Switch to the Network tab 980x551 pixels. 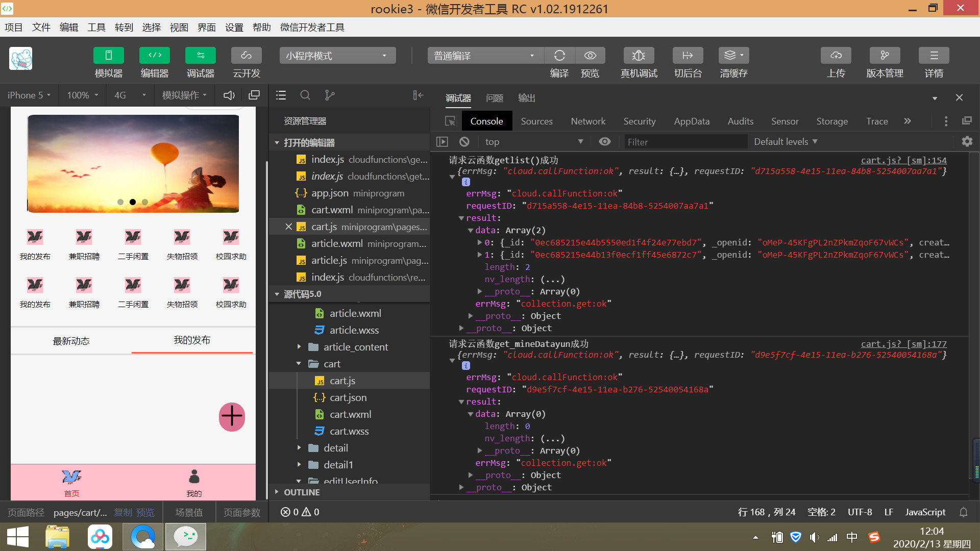pos(587,121)
